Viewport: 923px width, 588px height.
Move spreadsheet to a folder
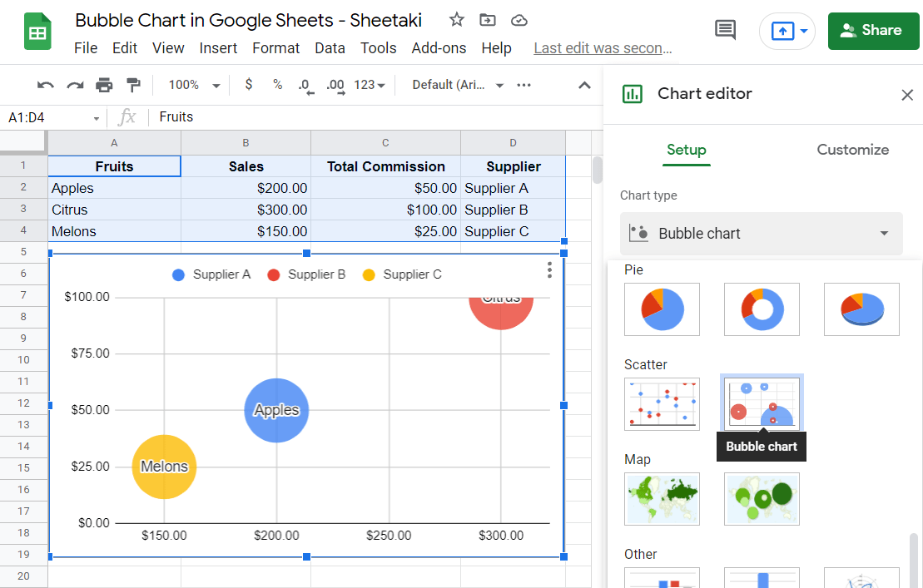click(x=488, y=19)
